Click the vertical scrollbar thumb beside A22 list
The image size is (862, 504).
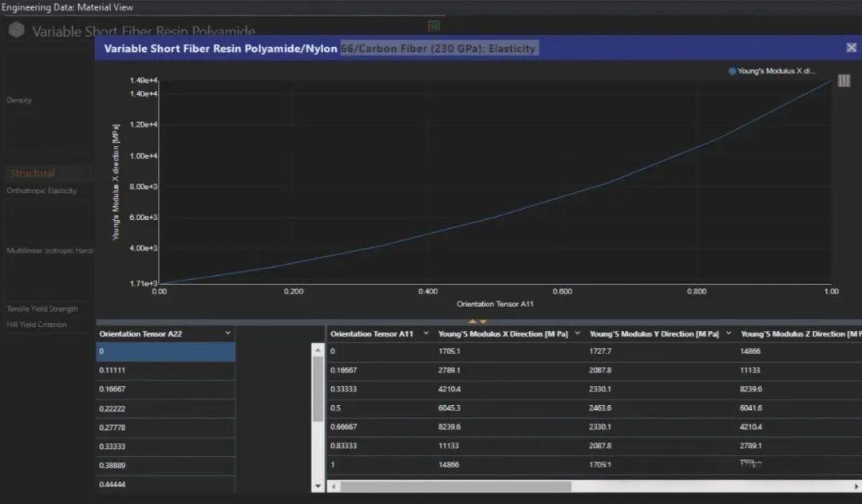tap(318, 388)
